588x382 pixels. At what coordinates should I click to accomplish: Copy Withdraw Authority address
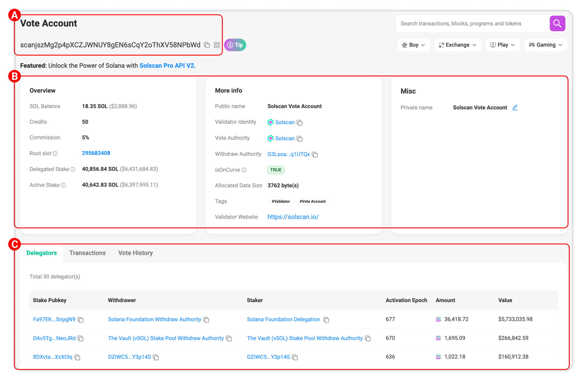(x=315, y=155)
